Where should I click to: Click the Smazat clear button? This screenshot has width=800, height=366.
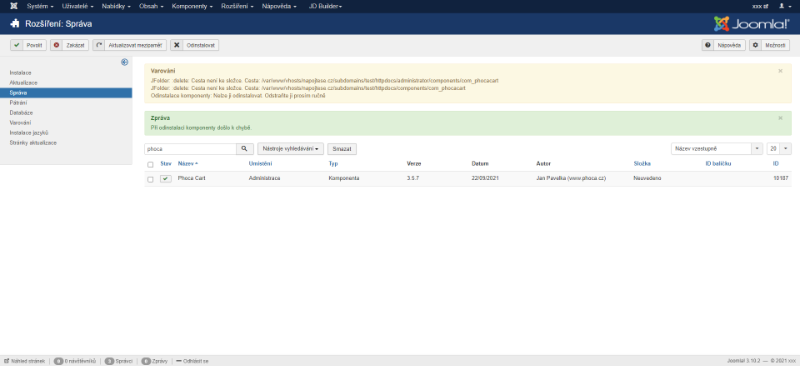coord(342,149)
